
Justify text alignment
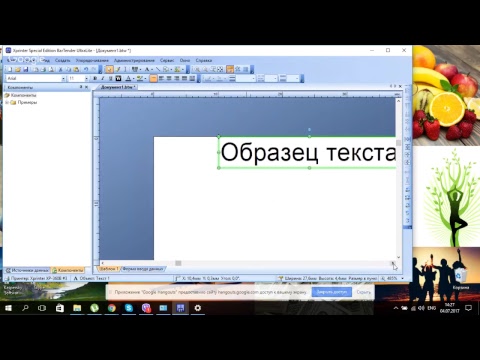click(184, 78)
